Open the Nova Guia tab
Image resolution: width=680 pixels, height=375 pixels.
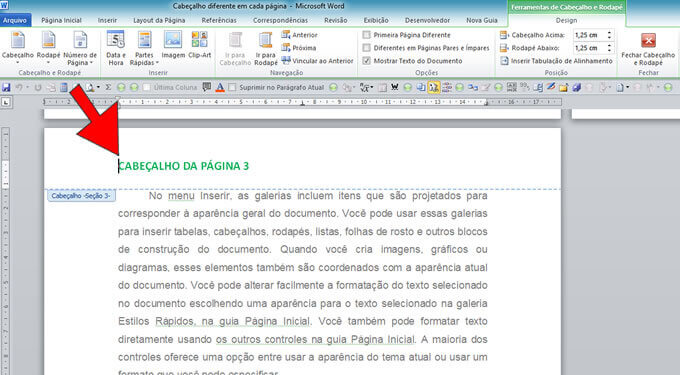(x=482, y=20)
